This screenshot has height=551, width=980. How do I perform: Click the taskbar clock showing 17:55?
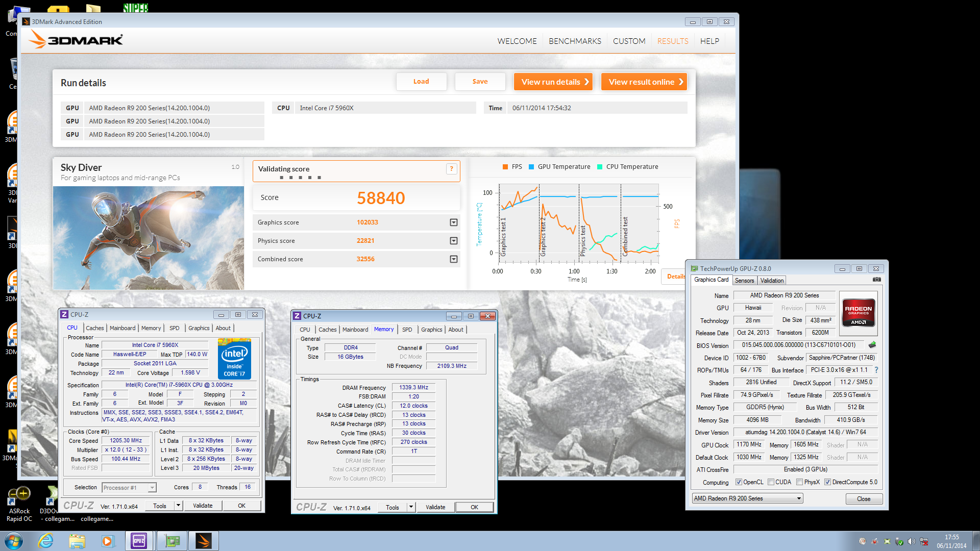click(x=951, y=541)
